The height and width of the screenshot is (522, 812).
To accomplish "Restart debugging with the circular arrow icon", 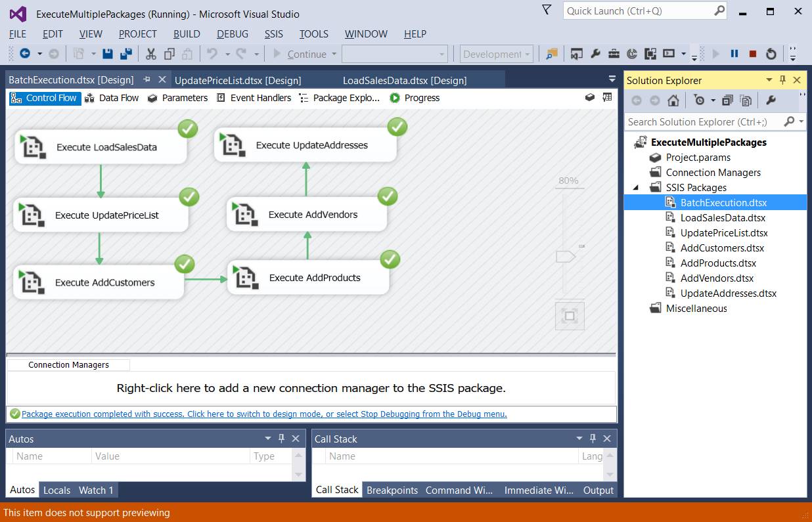I will click(771, 54).
